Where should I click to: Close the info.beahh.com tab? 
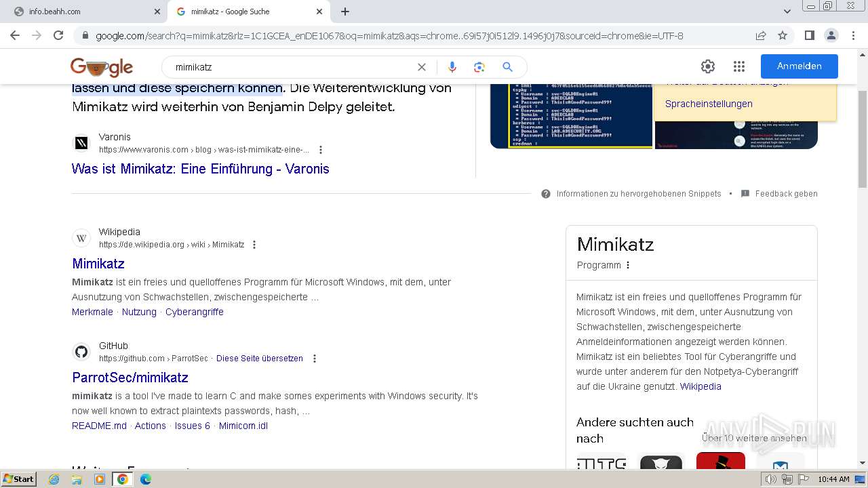click(x=157, y=12)
